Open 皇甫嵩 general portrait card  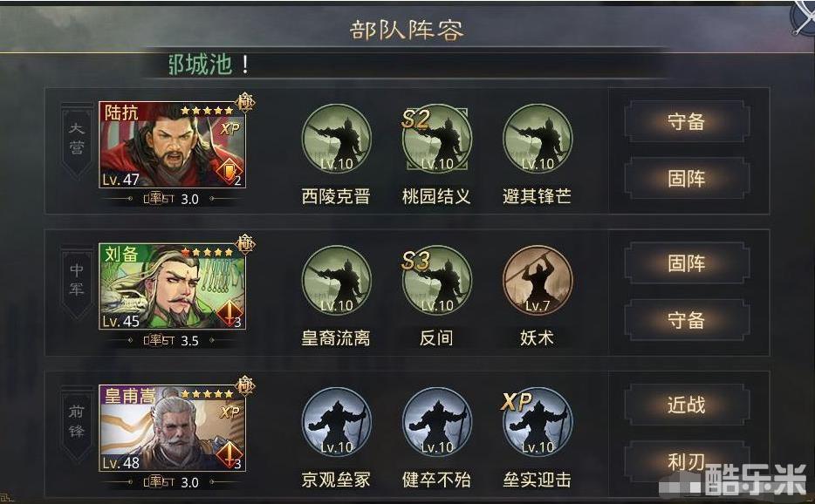tap(172, 428)
